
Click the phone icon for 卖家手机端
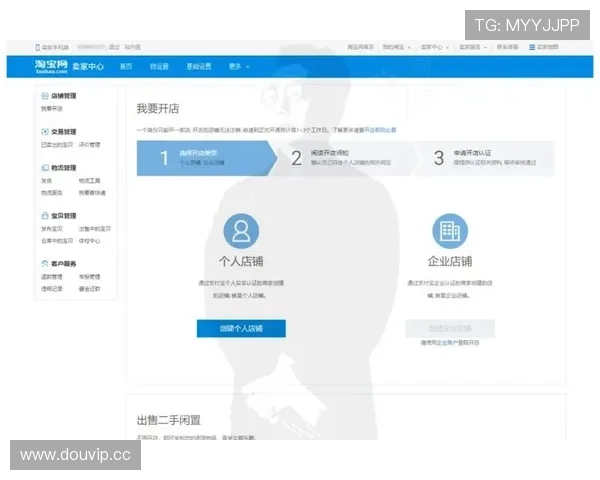coord(38,47)
